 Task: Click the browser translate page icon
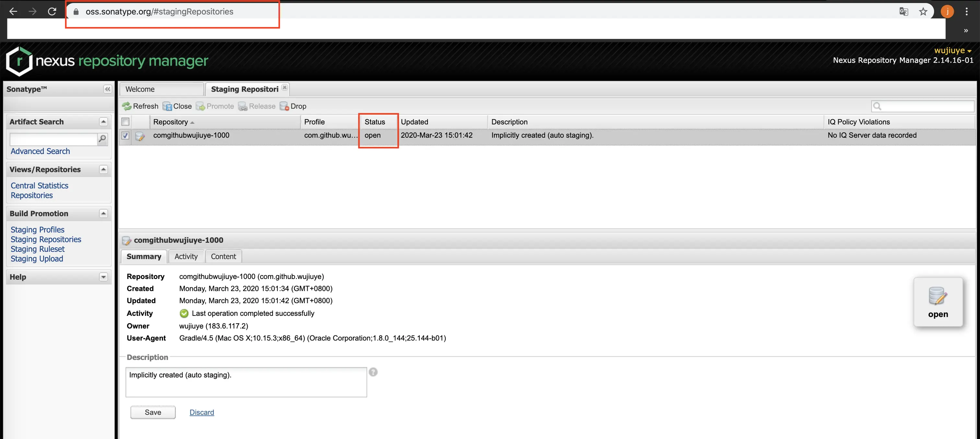pyautogui.click(x=904, y=11)
